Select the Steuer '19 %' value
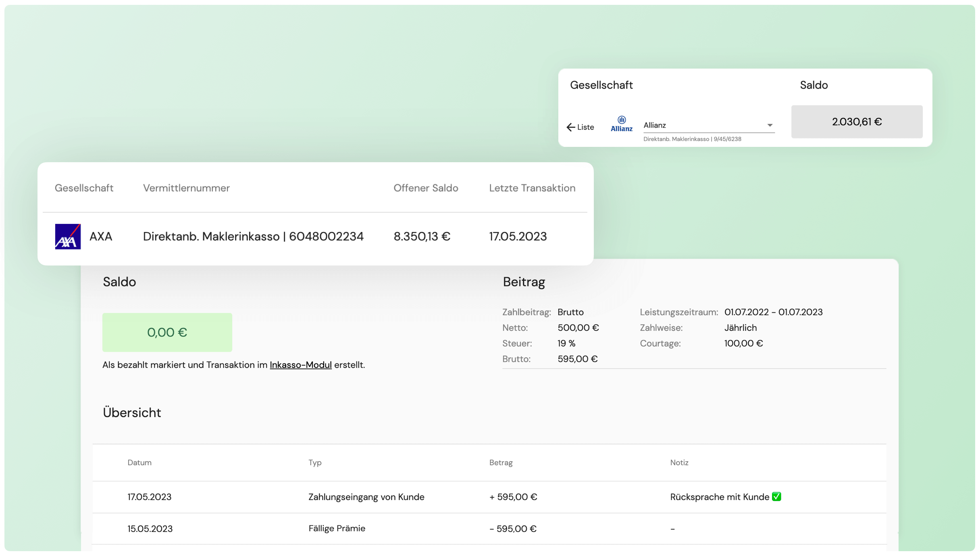This screenshot has height=556, width=980. coord(566,344)
